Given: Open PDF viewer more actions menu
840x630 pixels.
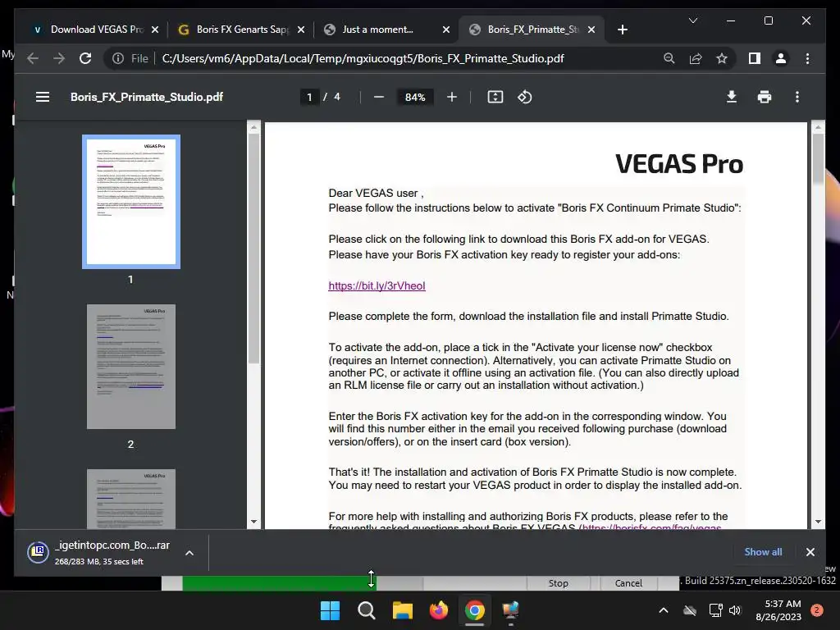Looking at the screenshot, I should [797, 97].
